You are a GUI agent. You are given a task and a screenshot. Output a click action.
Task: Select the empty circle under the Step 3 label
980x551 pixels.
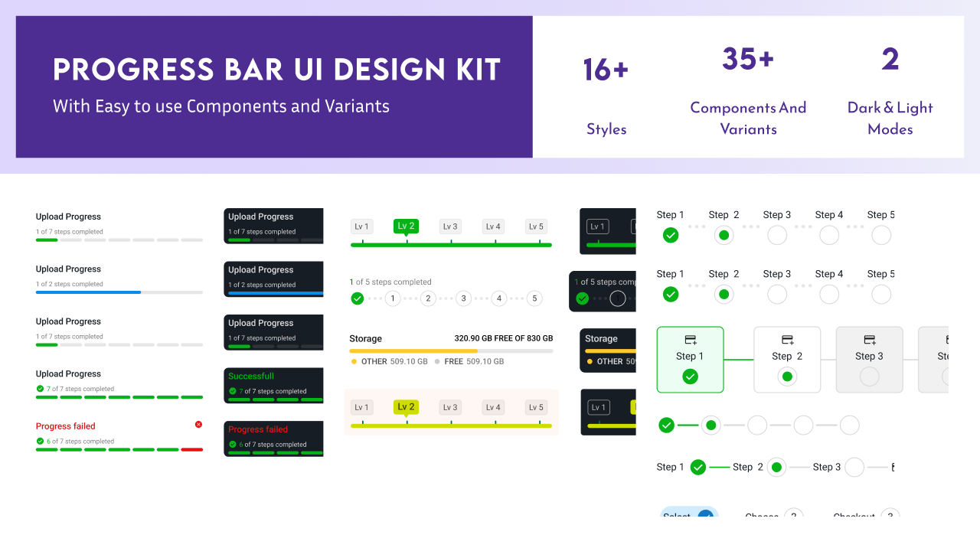tap(777, 235)
